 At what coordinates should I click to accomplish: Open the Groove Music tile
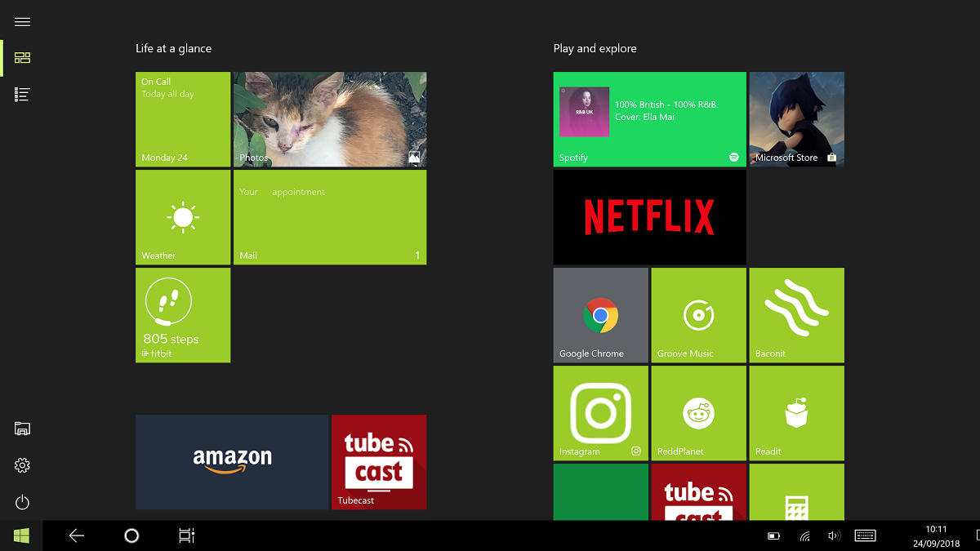pos(699,315)
